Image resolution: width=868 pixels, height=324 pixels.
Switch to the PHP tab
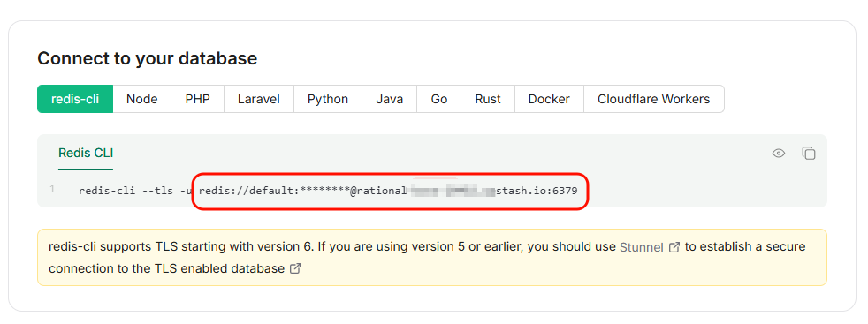(198, 99)
